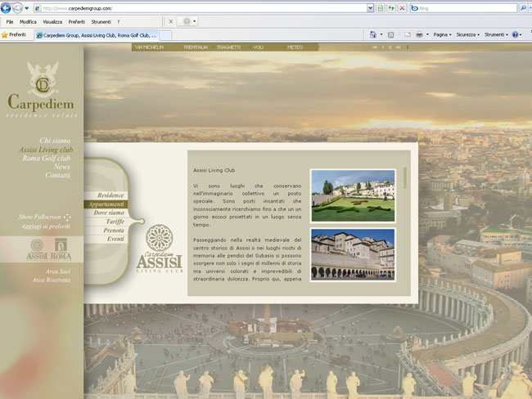Open Roma Golf club in sidebar
The height and width of the screenshot is (399, 532).
click(x=47, y=158)
